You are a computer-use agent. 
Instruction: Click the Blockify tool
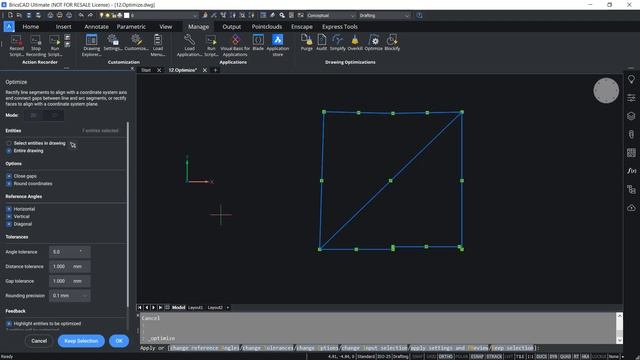(392, 42)
